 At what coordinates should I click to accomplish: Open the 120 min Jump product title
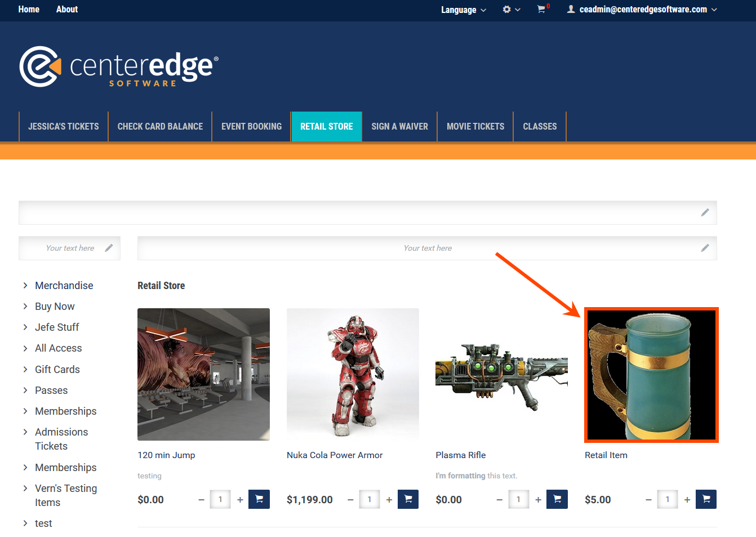tap(166, 455)
